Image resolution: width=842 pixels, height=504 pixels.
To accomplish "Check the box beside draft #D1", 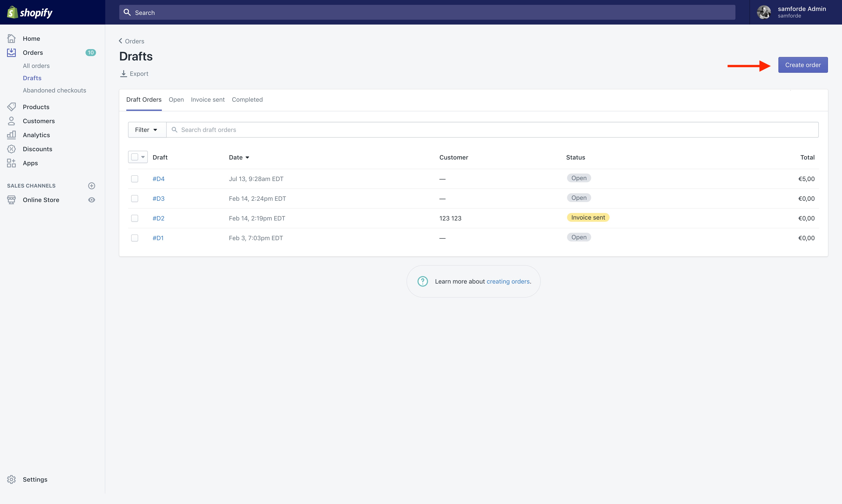I will pyautogui.click(x=135, y=238).
